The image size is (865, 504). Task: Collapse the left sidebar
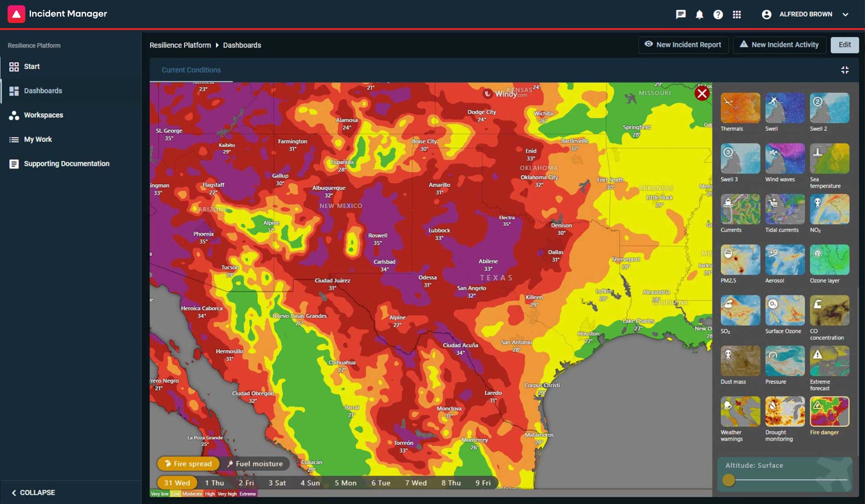click(33, 492)
